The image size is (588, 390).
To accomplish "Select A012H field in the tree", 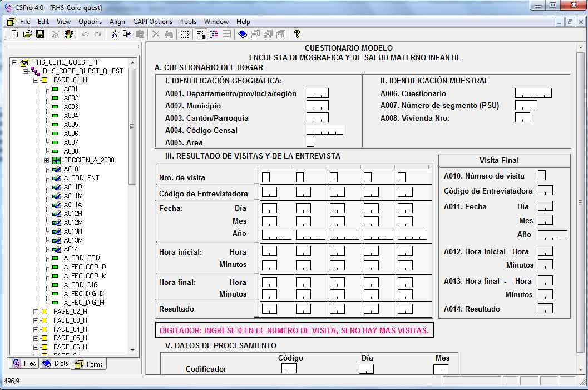I will pos(73,214).
